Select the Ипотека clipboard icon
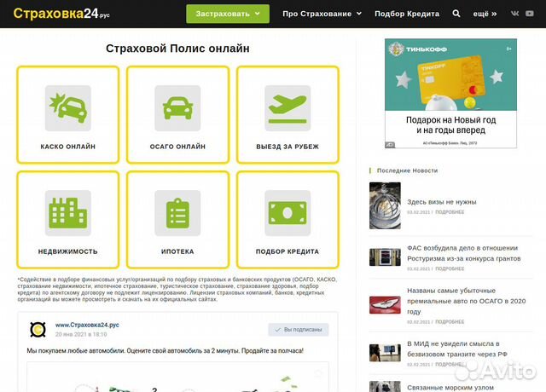546x392 pixels. [177, 212]
